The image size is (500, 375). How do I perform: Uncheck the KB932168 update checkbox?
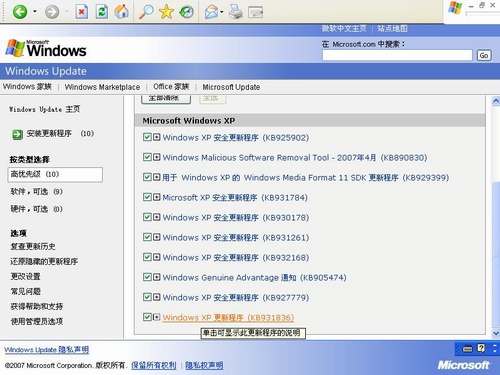point(147,257)
